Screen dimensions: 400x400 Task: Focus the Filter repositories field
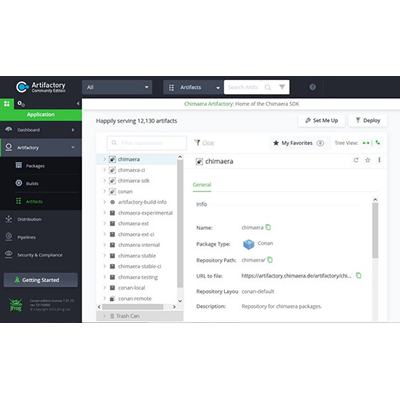coord(146,143)
